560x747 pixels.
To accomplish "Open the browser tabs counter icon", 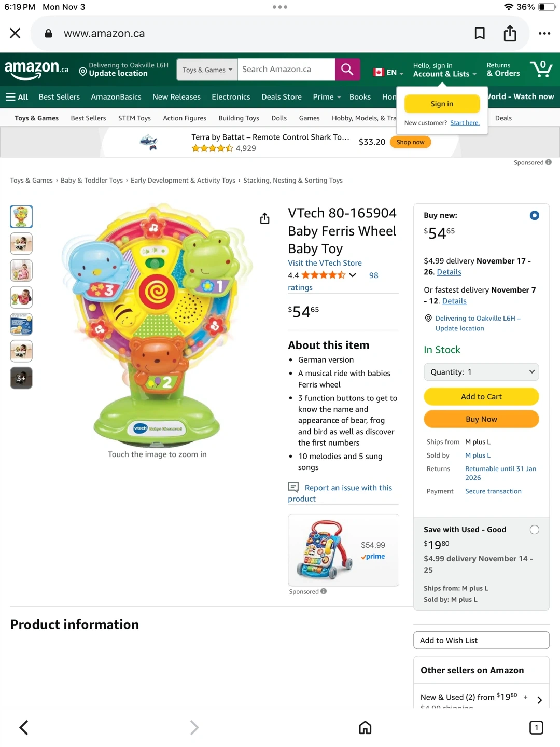I will click(536, 727).
